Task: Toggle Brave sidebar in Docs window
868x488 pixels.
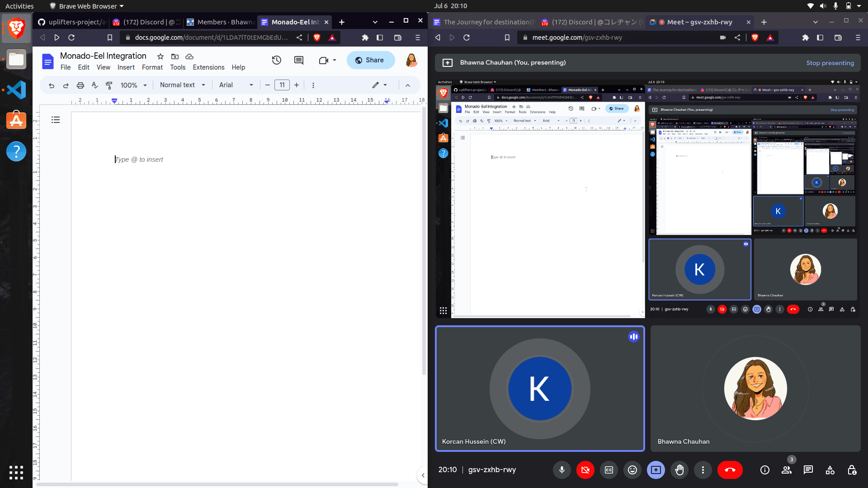Action: tap(380, 38)
